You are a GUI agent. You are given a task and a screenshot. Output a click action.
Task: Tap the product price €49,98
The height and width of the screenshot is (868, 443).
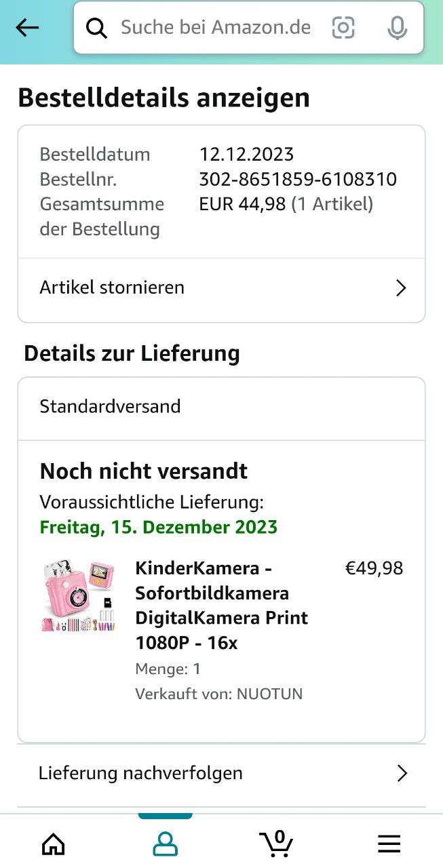pos(374,568)
